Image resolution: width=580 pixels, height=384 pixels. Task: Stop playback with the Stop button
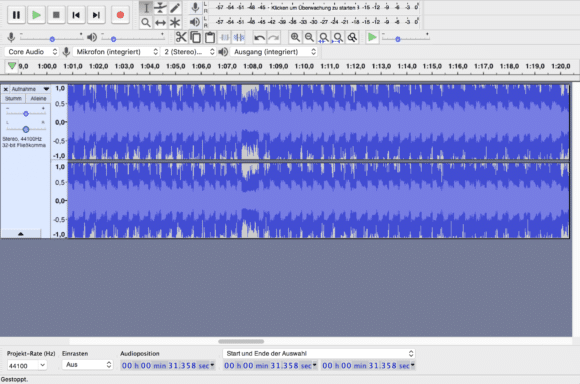56,15
